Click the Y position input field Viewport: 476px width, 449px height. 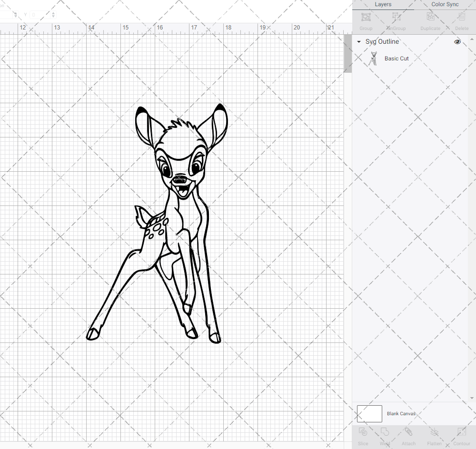[x=40, y=15]
